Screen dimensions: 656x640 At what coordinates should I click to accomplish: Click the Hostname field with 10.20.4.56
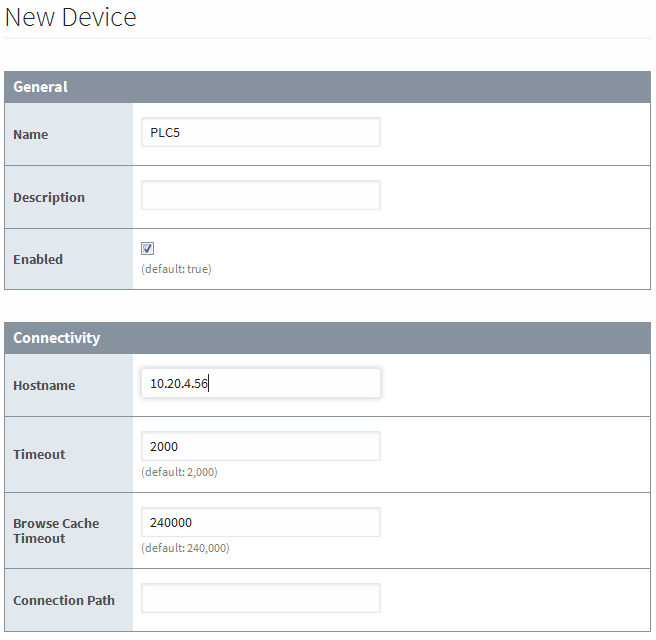coord(260,384)
